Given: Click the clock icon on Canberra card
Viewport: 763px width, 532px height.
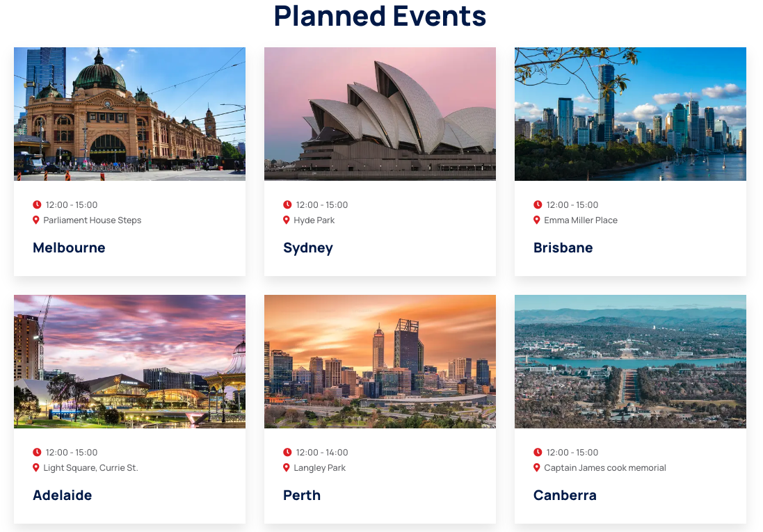Looking at the screenshot, I should (538, 452).
